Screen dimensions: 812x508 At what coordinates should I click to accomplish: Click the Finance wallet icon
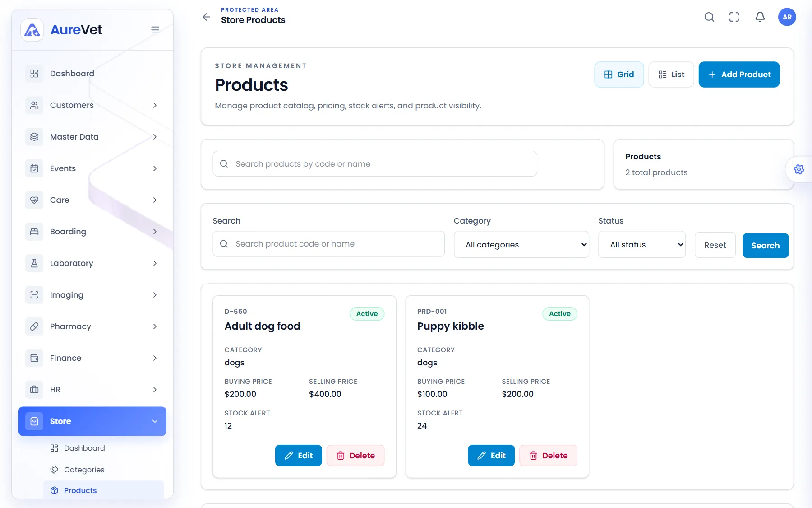click(34, 358)
